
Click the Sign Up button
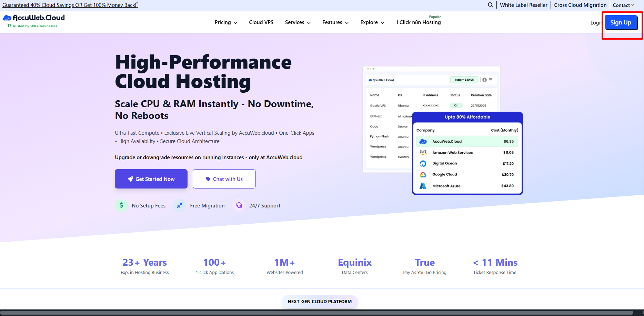[x=621, y=22]
